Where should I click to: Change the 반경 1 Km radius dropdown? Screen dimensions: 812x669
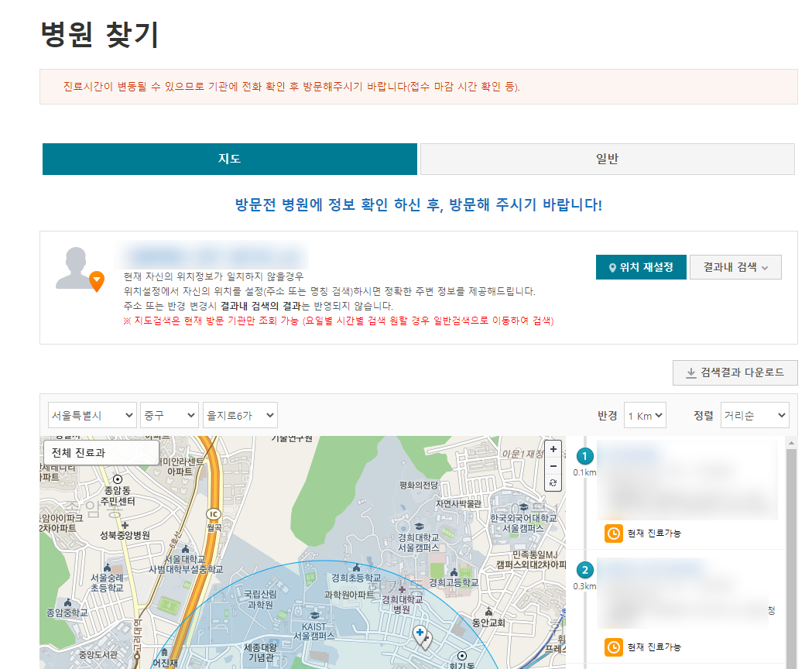click(x=645, y=416)
